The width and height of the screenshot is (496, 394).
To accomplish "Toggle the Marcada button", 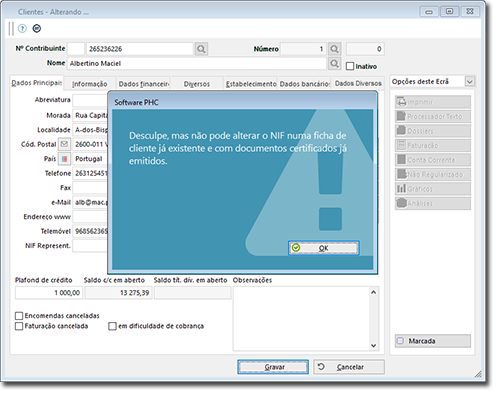I will (433, 341).
